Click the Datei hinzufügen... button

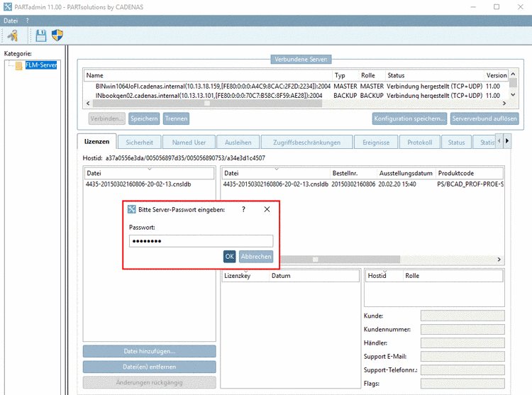(149, 351)
